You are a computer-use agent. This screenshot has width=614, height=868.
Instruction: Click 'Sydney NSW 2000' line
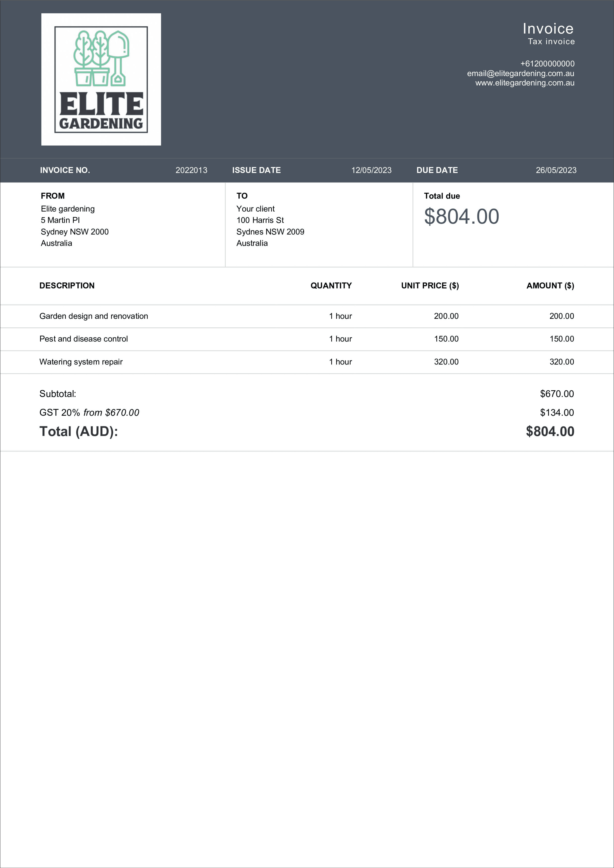pos(75,232)
